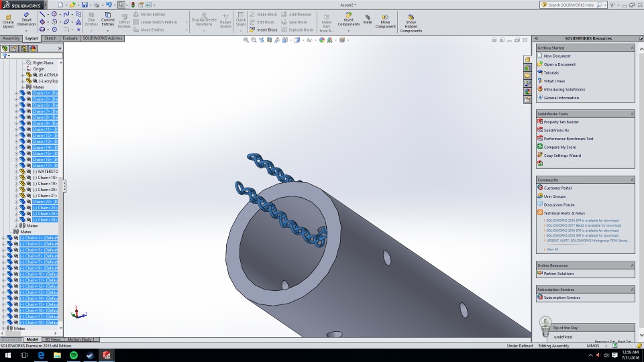This screenshot has width=644, height=362.
Task: Click the MMGS units status entry
Action: [x=592, y=346]
